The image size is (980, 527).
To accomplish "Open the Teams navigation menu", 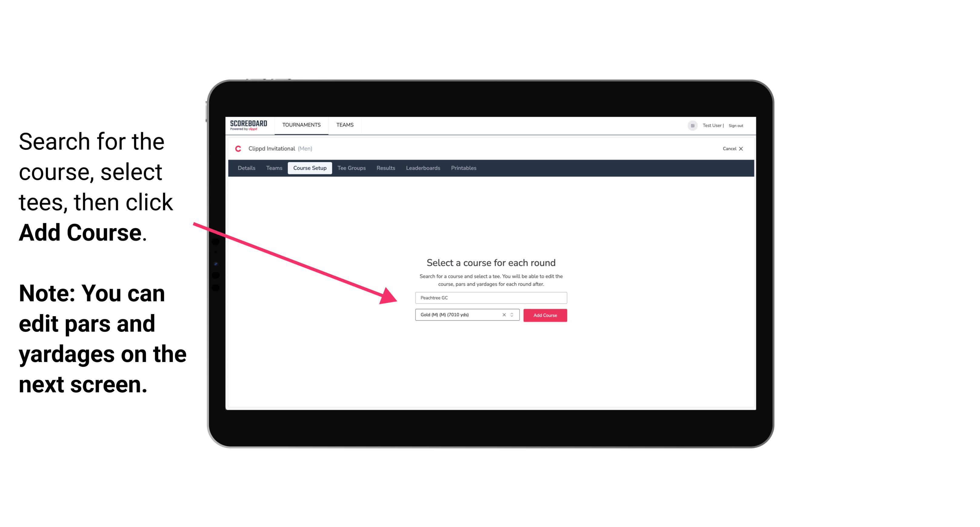I will [344, 124].
